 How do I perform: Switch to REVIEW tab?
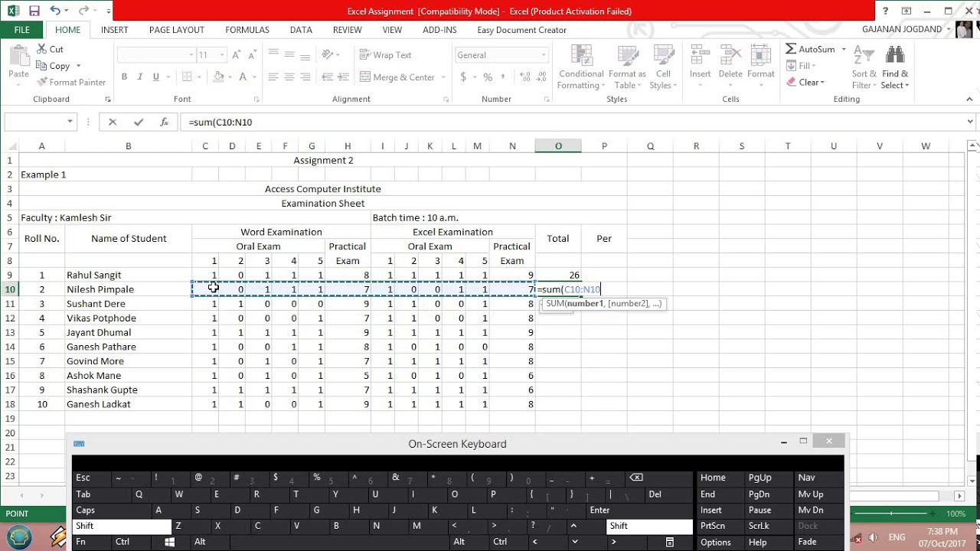pyautogui.click(x=348, y=30)
